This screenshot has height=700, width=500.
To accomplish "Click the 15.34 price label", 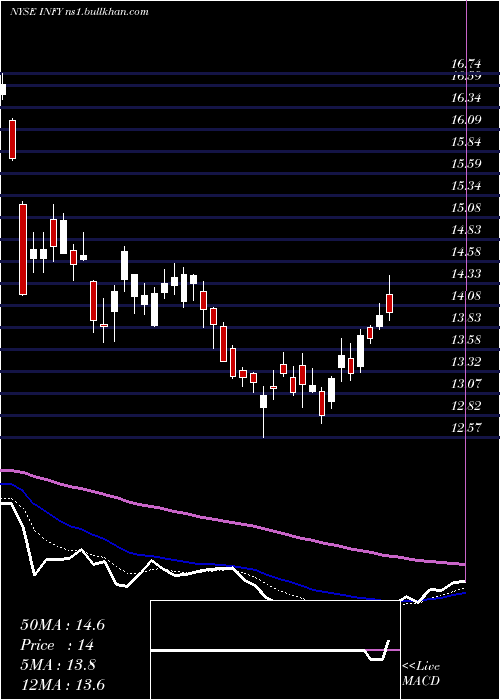I will pos(467,185).
